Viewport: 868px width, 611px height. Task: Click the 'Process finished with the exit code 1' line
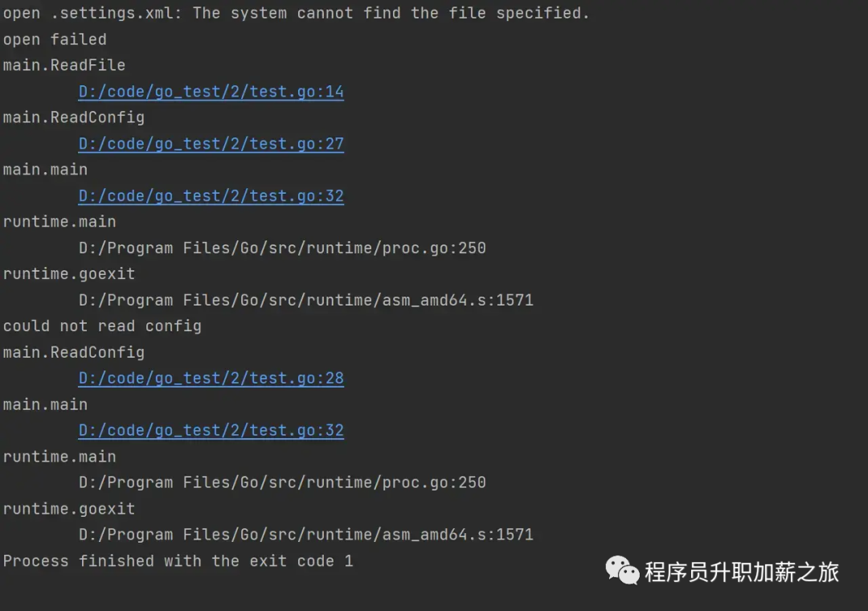178,561
